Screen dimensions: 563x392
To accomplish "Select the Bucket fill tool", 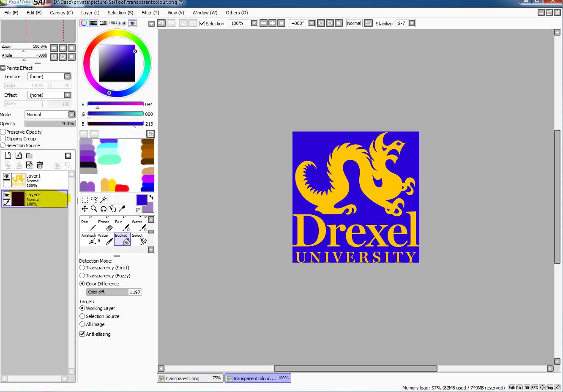I will 122,239.
